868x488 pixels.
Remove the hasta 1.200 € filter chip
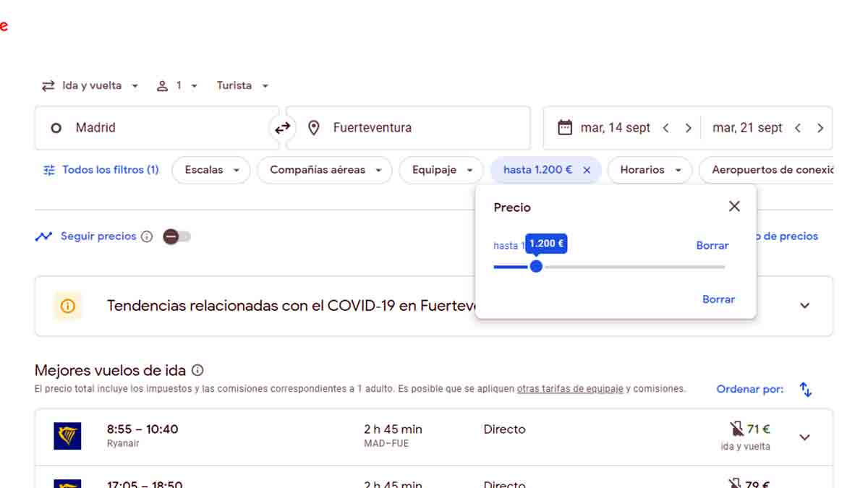click(x=587, y=170)
